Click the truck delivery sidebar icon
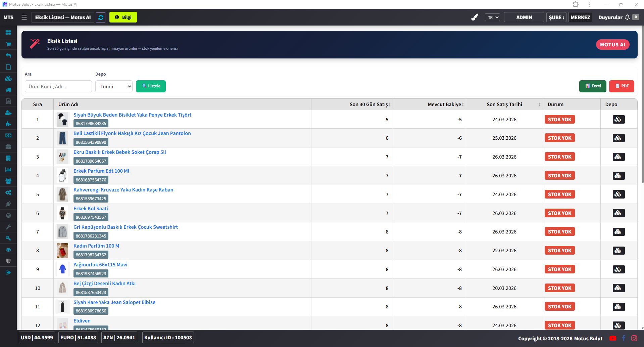The width and height of the screenshot is (644, 347). click(x=8, y=90)
